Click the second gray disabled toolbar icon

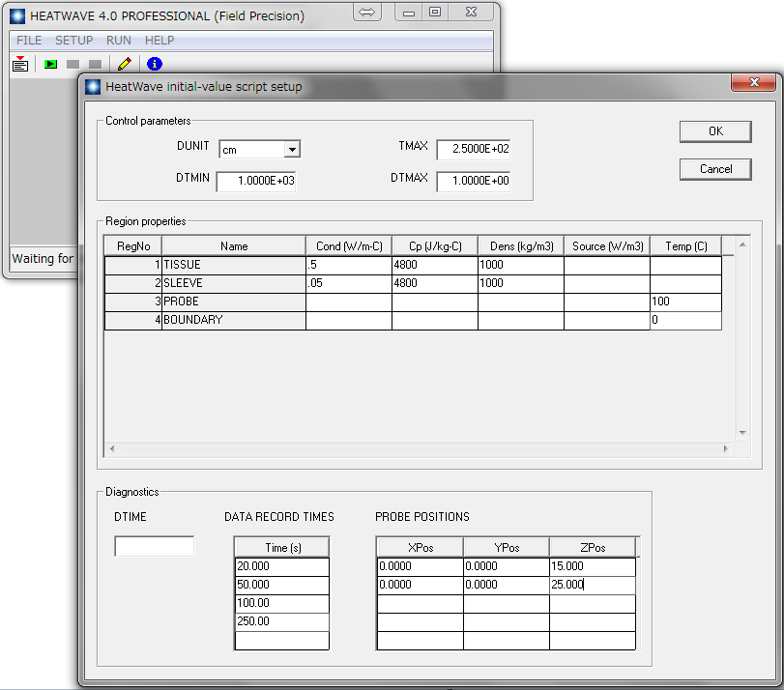[95, 64]
